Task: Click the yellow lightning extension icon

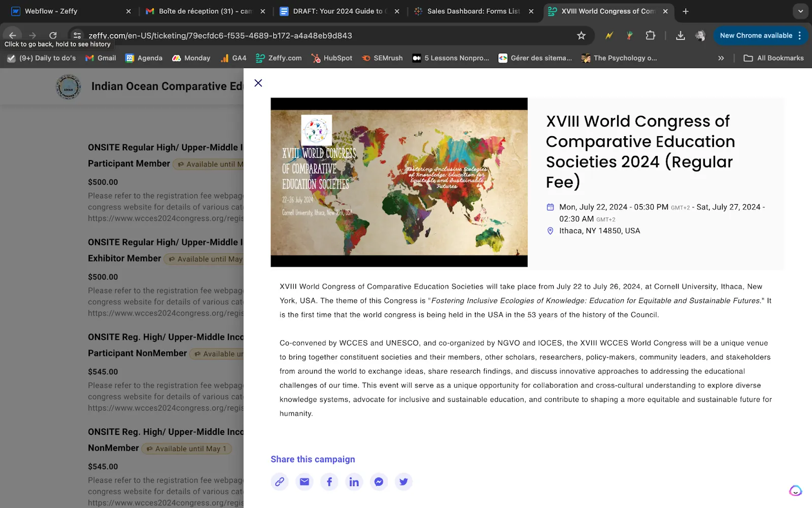Action: 609,36
